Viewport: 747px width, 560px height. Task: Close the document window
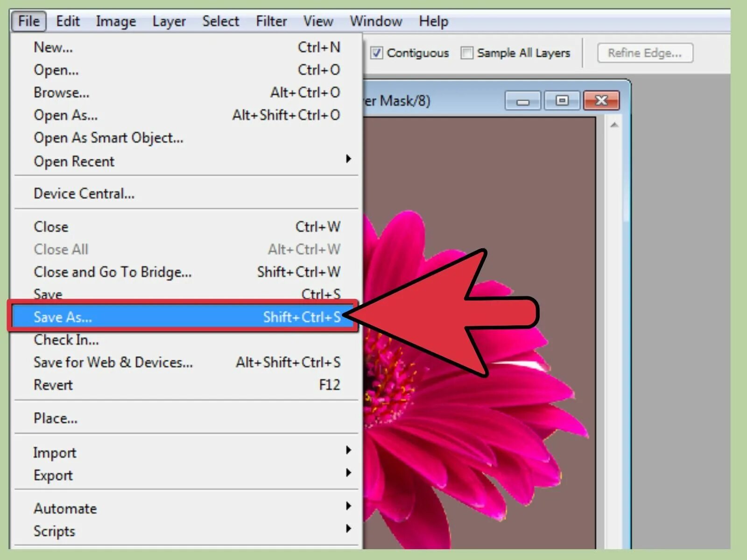[601, 100]
